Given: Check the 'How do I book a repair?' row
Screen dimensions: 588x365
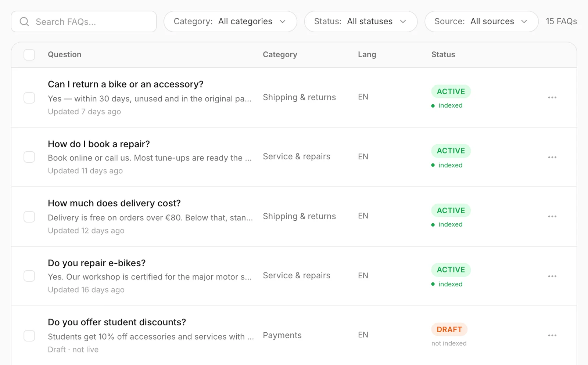Looking at the screenshot, I should [x=29, y=157].
